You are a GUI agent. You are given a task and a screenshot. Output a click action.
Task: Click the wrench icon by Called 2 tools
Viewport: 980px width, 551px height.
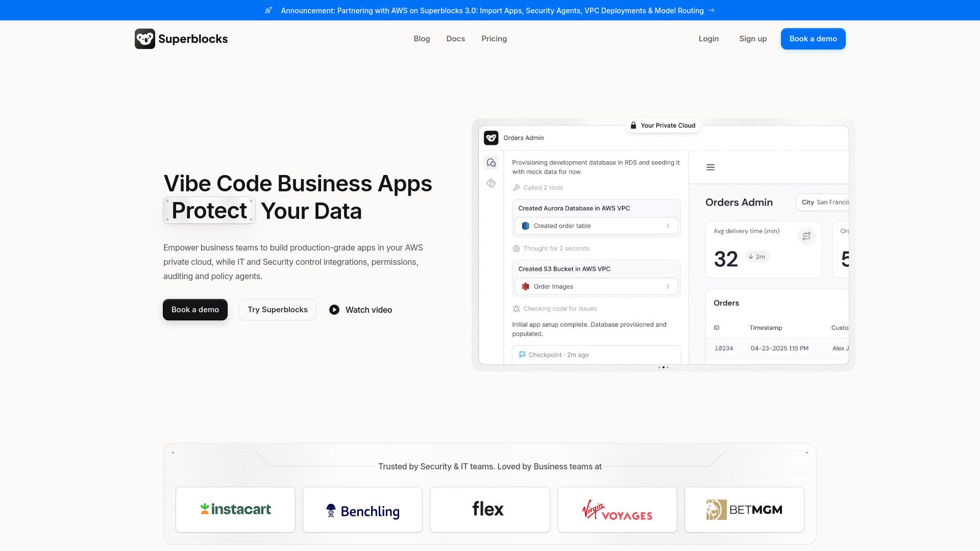click(x=517, y=188)
